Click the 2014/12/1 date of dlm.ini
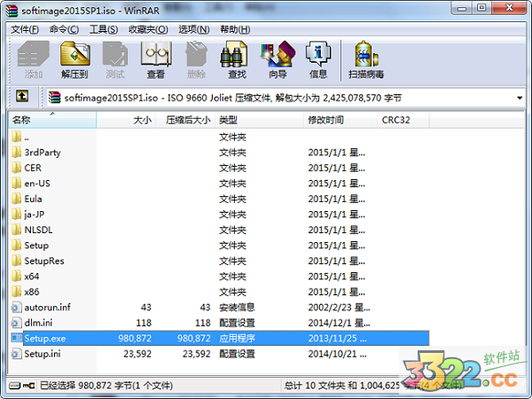532x399 pixels. coord(339,323)
